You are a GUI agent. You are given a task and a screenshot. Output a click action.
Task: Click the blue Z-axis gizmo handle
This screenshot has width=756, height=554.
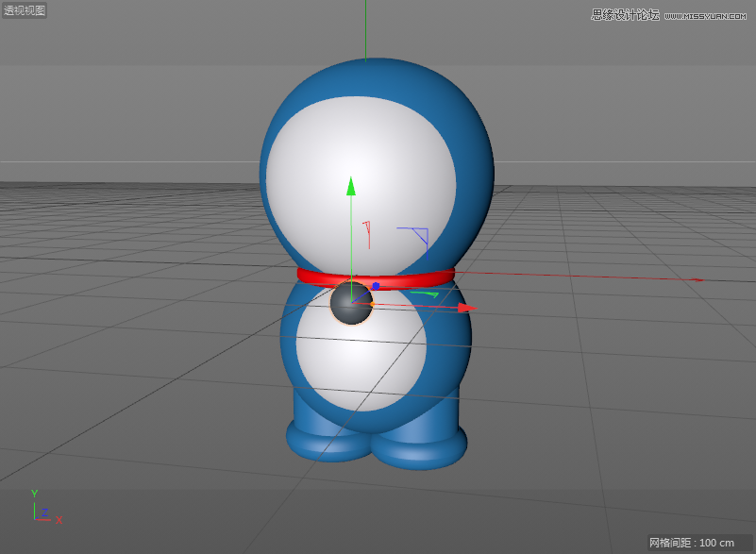pyautogui.click(x=376, y=286)
